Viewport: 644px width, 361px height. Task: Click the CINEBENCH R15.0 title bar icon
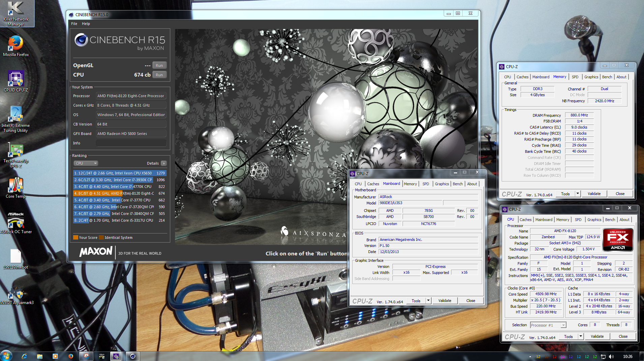[x=71, y=15]
